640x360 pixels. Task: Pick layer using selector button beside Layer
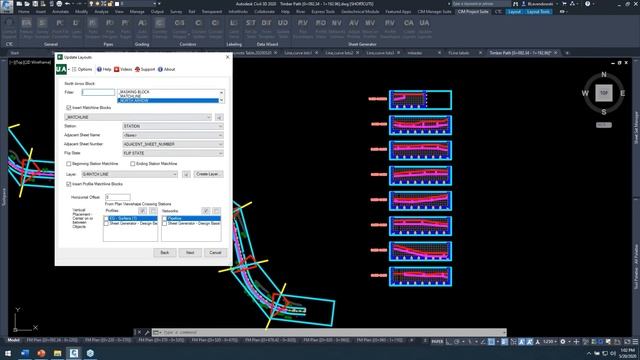[186, 174]
